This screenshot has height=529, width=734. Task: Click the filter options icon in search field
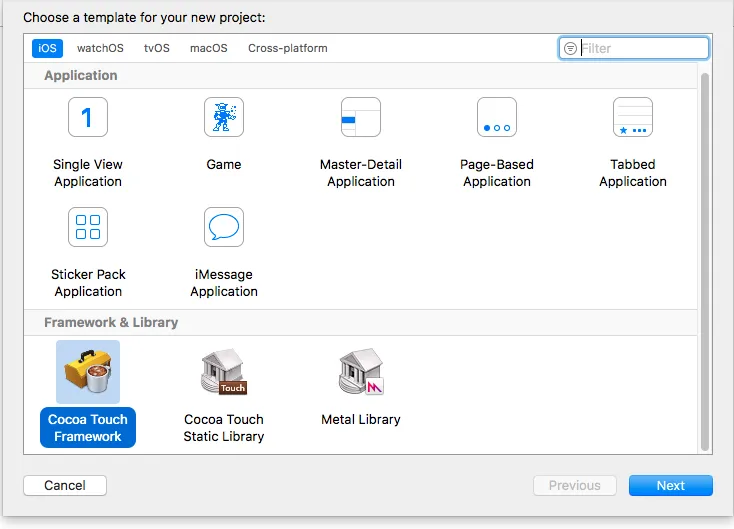click(570, 48)
